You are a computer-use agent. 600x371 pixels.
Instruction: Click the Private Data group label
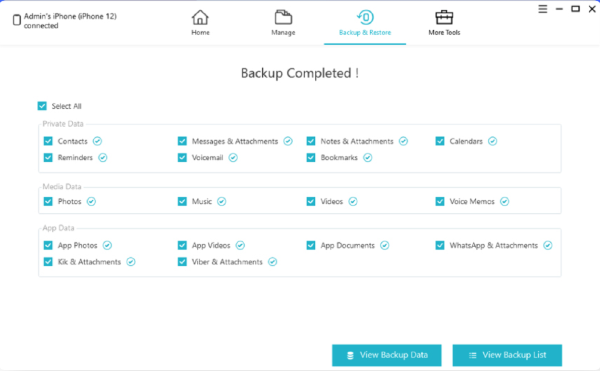(x=63, y=124)
